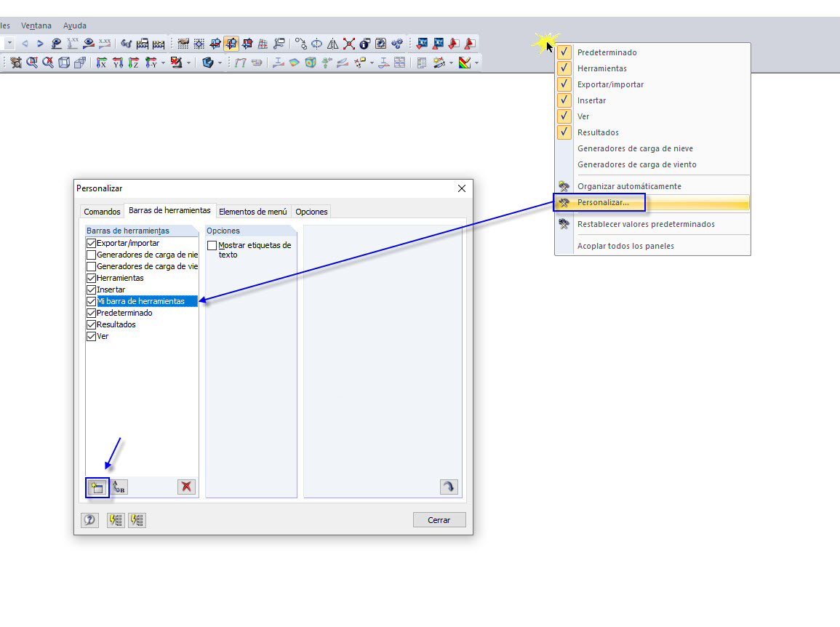Open help with the question mark icon

89,520
